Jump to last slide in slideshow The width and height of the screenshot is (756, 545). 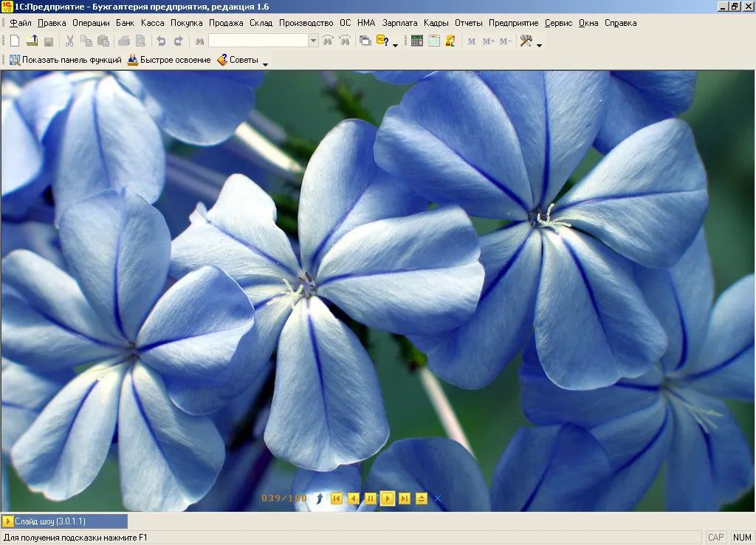pyautogui.click(x=405, y=498)
